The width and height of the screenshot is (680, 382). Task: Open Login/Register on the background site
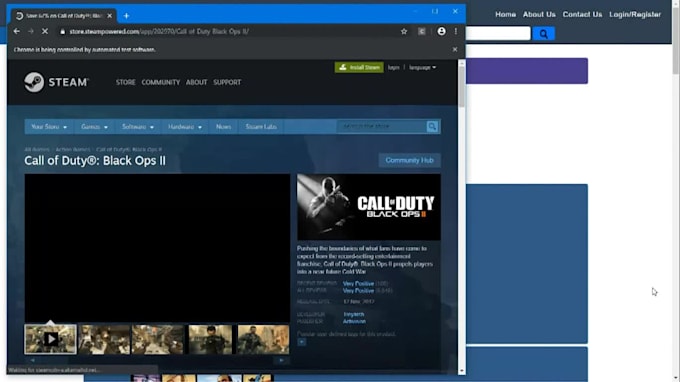point(635,14)
